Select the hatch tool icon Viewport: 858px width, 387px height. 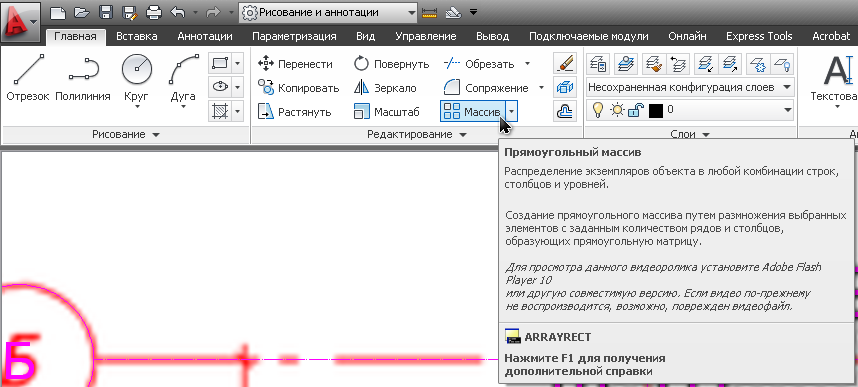pos(219,111)
